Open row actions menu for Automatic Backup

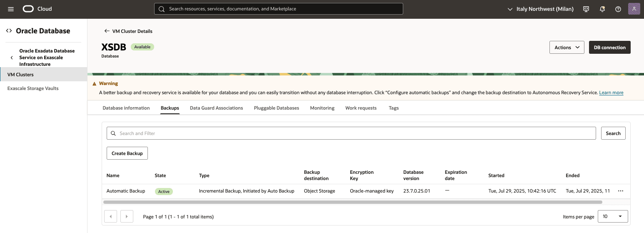coord(621,191)
